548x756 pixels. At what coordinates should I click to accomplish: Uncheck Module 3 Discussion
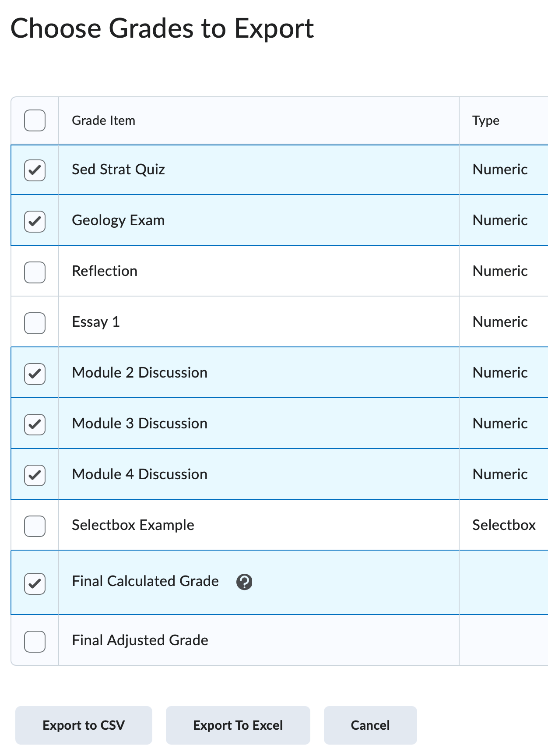35,425
